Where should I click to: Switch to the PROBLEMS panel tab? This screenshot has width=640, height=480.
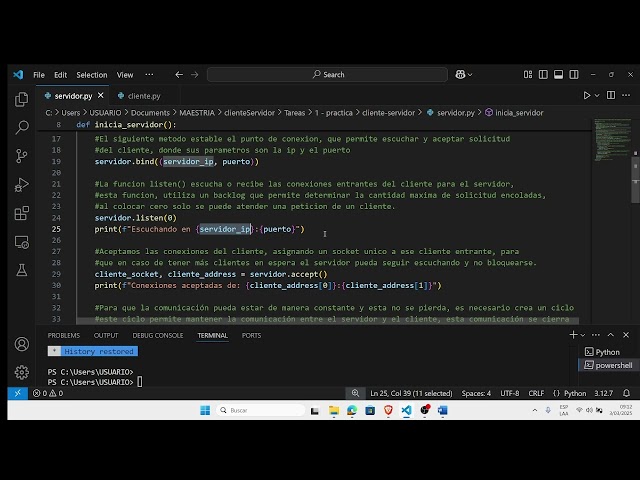64,335
